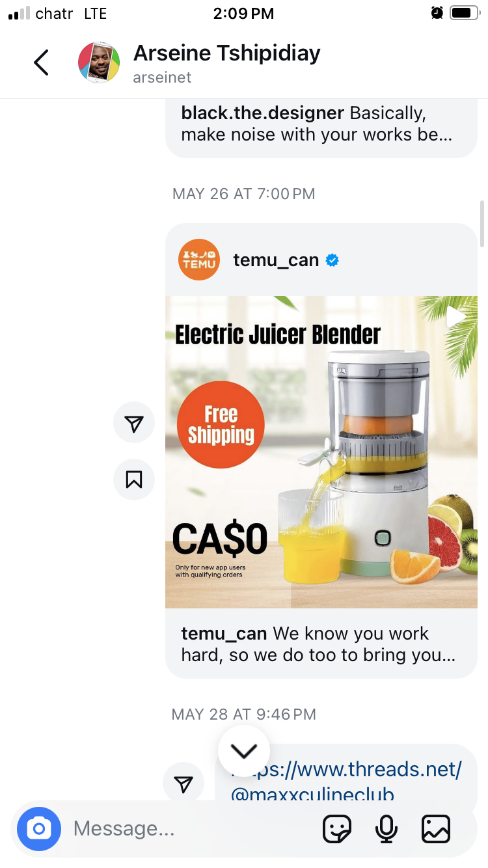Open the Free Shipping juicer ad image
488x868 pixels.
[x=321, y=452]
